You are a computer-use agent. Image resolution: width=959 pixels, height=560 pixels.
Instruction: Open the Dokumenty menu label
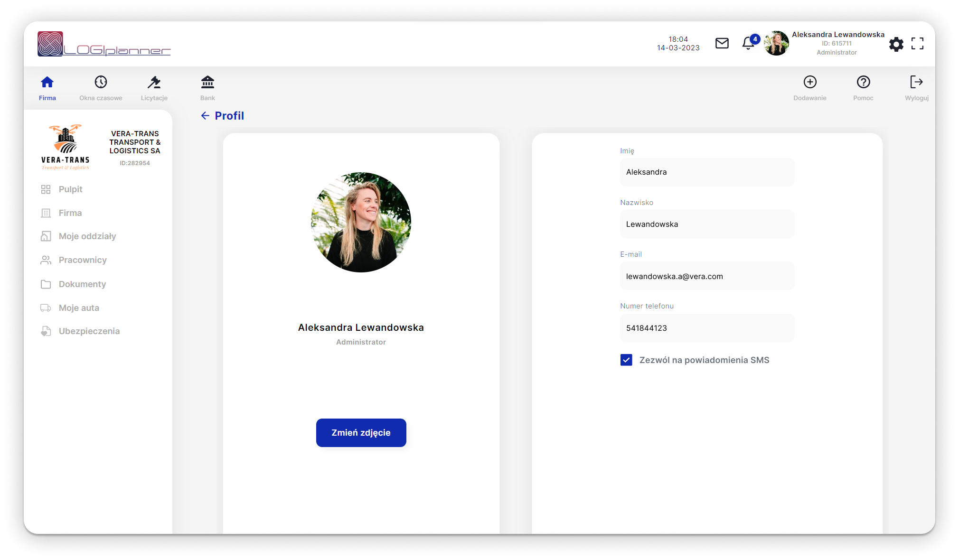pyautogui.click(x=82, y=284)
